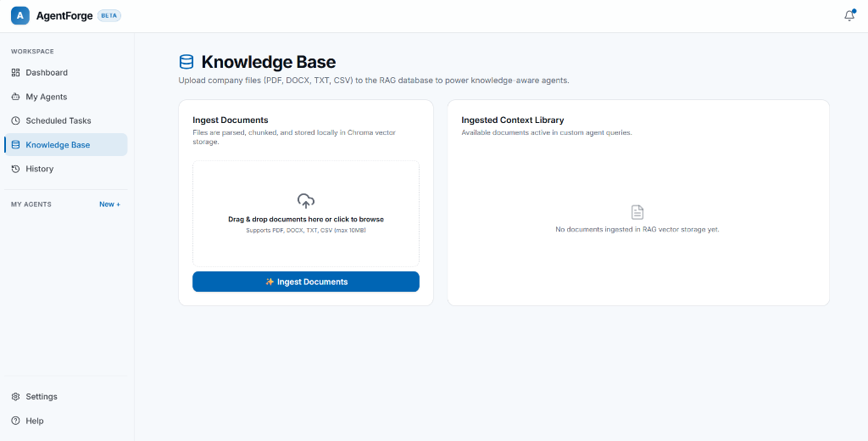Click the empty document icon in the Context Library
This screenshot has width=868, height=441.
637,212
